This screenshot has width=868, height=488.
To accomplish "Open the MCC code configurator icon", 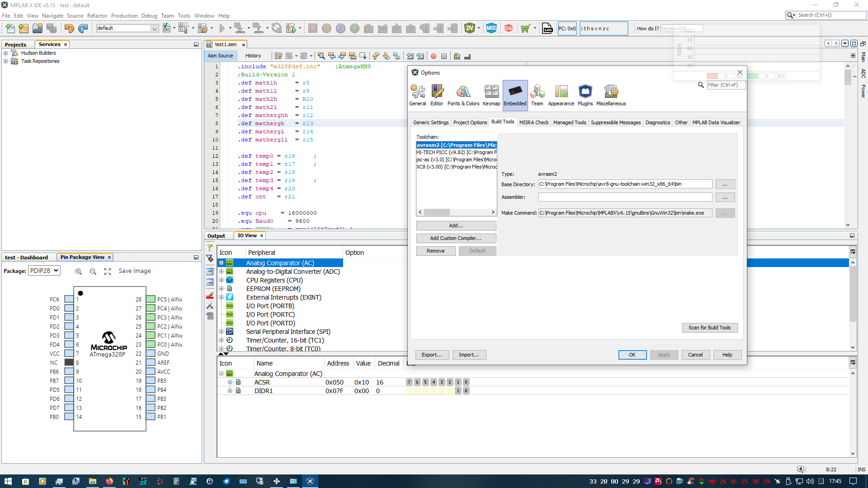I will click(491, 28).
